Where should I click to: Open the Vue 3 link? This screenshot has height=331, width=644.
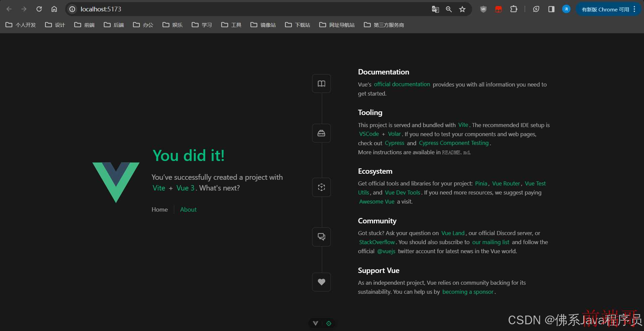tap(186, 188)
